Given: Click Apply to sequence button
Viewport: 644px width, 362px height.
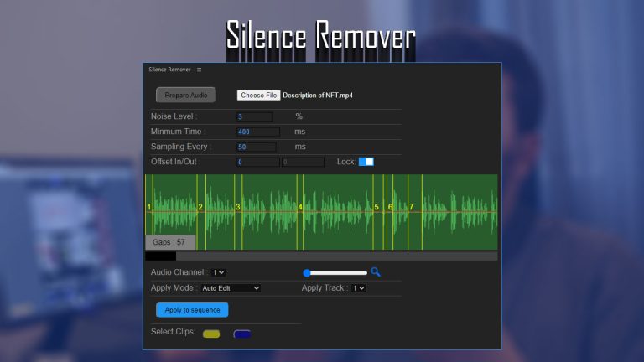Looking at the screenshot, I should 192,310.
